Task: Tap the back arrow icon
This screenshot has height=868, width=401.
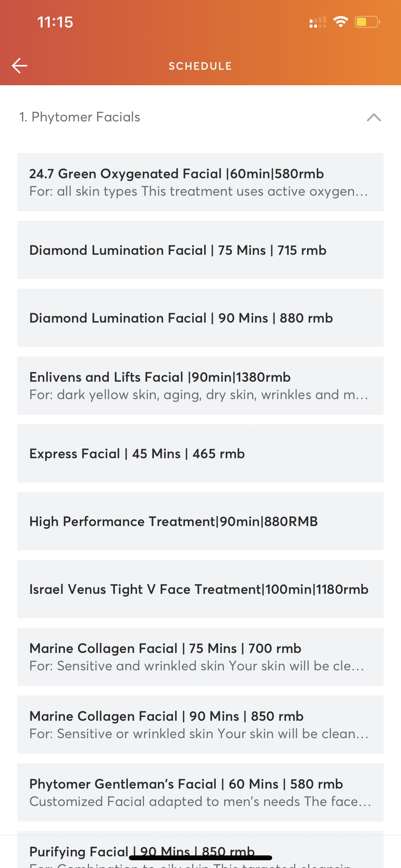Action: (x=20, y=65)
